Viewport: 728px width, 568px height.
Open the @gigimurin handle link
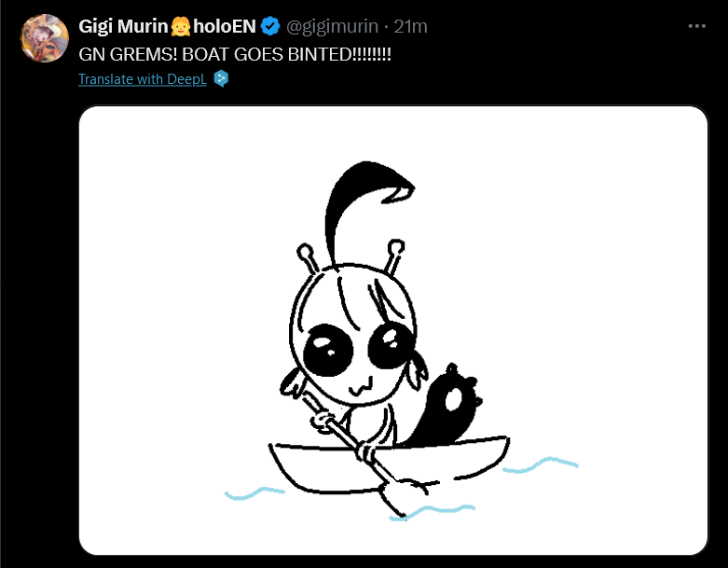[332, 26]
